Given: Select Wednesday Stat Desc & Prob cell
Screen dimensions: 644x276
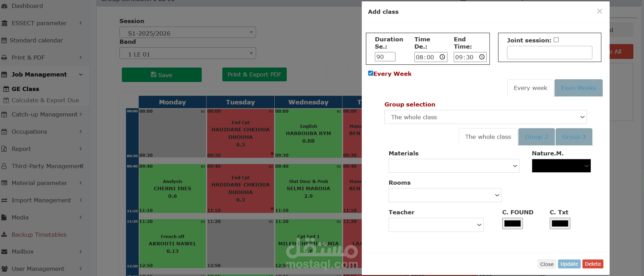Looking at the screenshot, I should (308, 188).
